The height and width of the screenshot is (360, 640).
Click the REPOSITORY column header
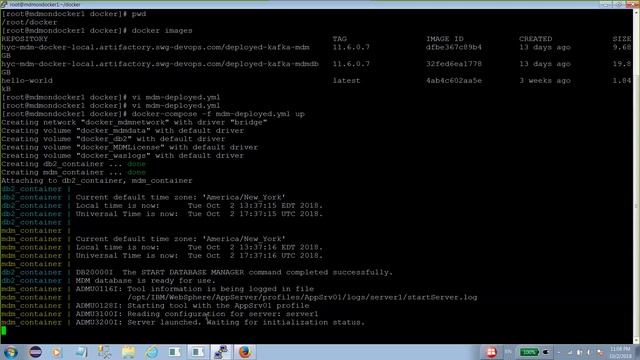(24, 39)
